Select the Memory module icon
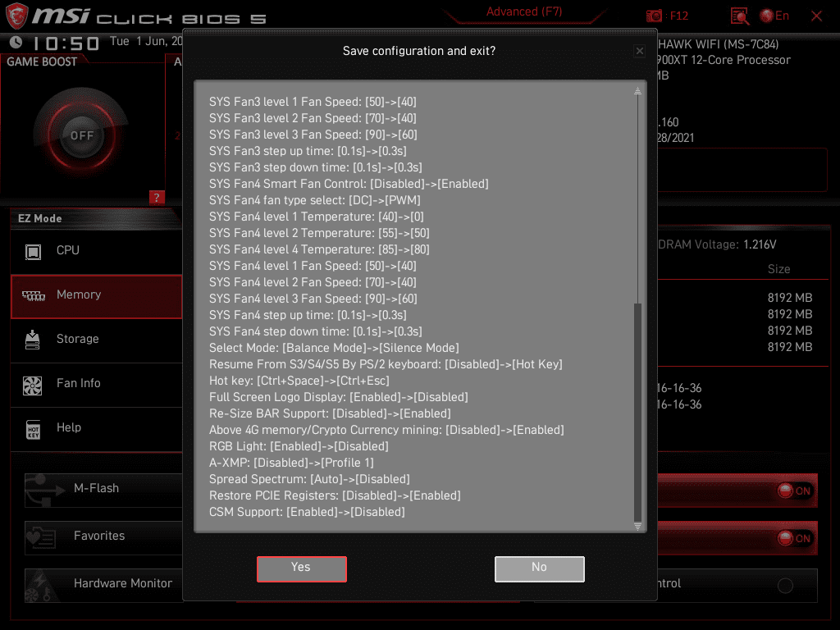The height and width of the screenshot is (630, 840). [x=33, y=295]
